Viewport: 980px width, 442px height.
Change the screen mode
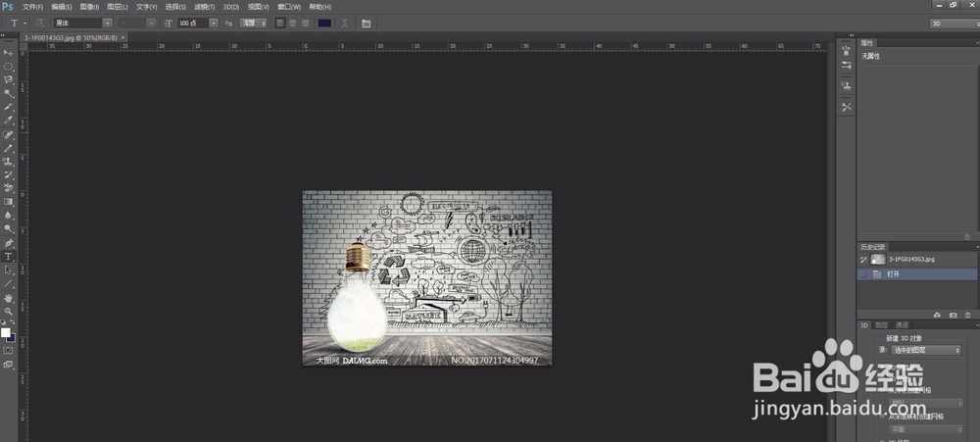pos(8,364)
